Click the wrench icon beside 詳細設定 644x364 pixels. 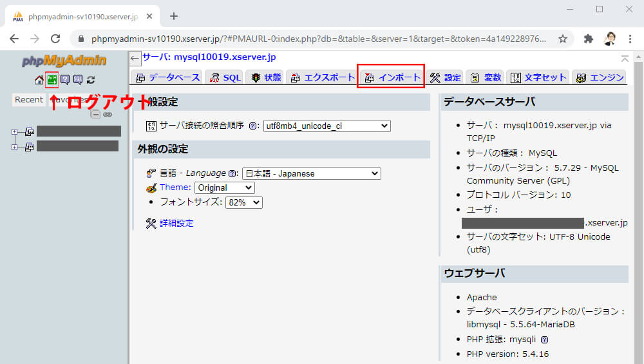click(151, 223)
